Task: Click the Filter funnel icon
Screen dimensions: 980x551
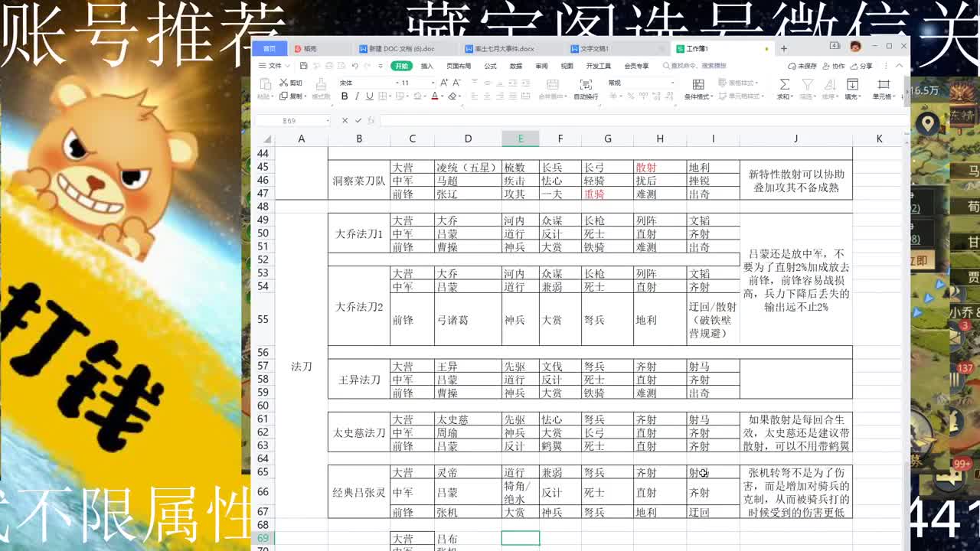Action: [x=806, y=84]
